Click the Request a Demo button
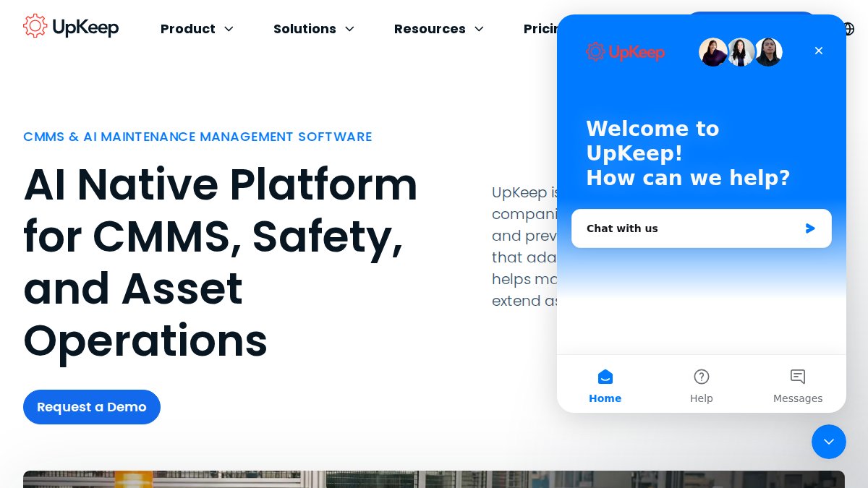This screenshot has height=488, width=868. 92,407
